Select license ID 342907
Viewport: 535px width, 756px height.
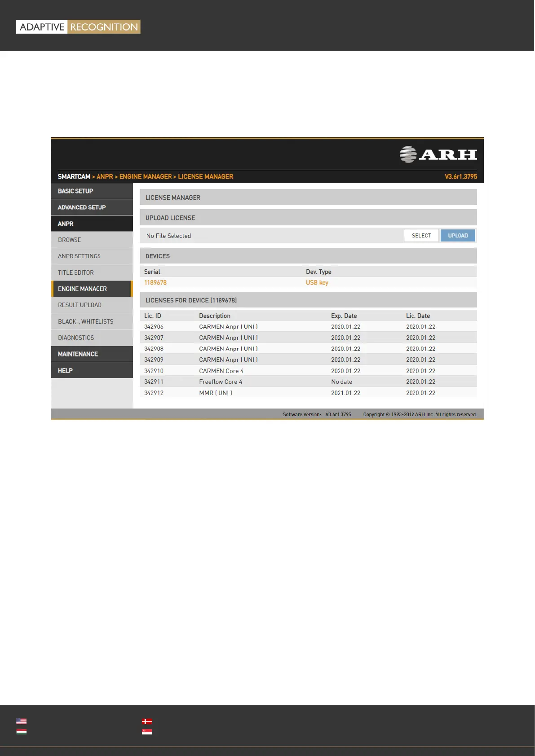154,338
